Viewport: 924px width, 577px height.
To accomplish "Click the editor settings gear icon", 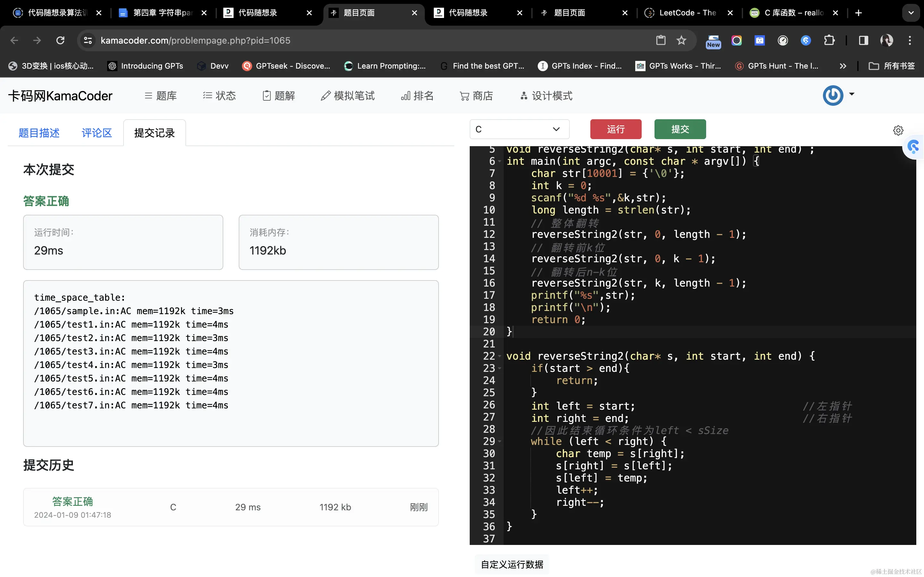I will click(x=898, y=130).
